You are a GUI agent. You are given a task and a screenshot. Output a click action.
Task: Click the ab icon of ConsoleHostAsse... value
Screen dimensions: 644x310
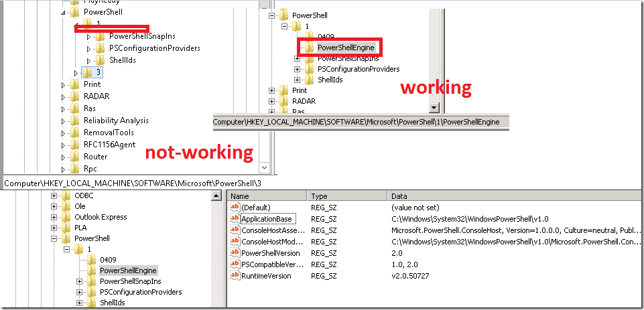pos(235,230)
